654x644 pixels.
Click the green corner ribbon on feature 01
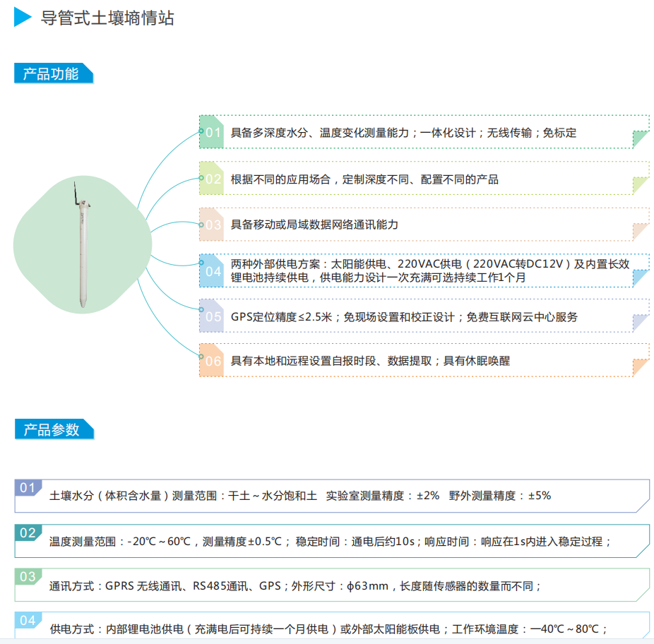pos(639,138)
